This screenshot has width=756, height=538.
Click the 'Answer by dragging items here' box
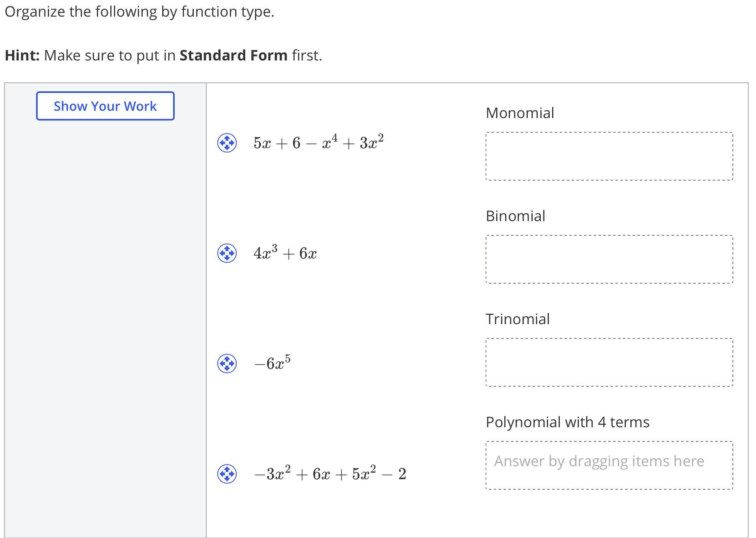pos(609,465)
